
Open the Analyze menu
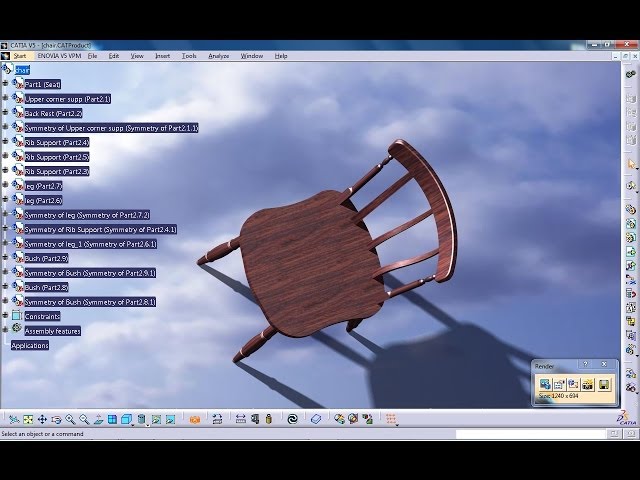pos(218,56)
